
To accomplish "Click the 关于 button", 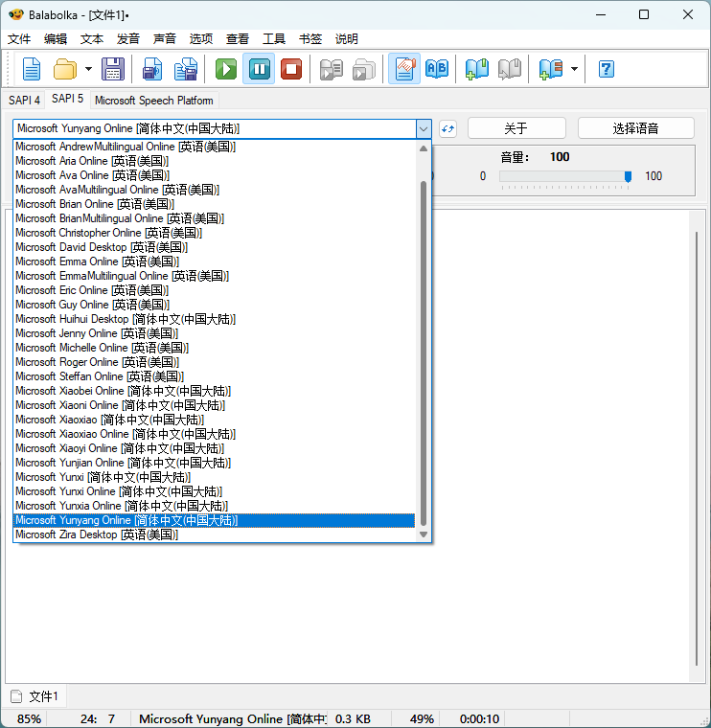I will 516,128.
